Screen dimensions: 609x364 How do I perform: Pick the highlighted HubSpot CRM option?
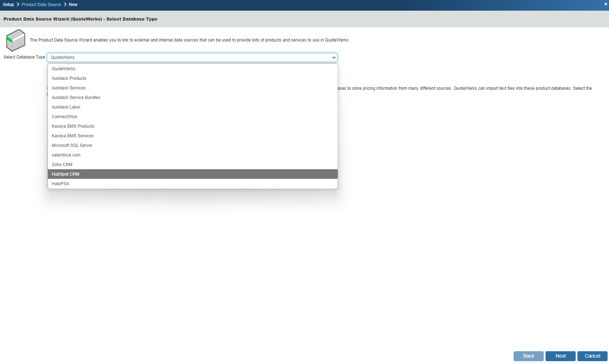pyautogui.click(x=66, y=174)
